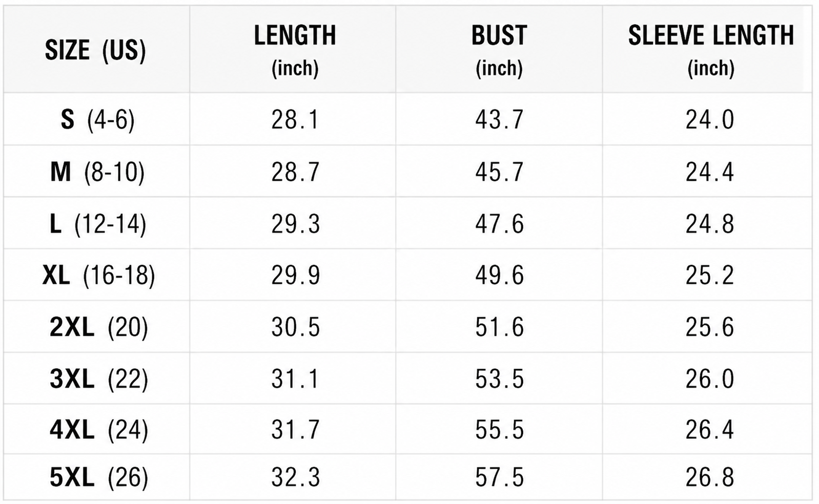Click the 30.5 length value for 2XL
Image resolution: width=819 pixels, height=504 pixels.
click(x=295, y=327)
